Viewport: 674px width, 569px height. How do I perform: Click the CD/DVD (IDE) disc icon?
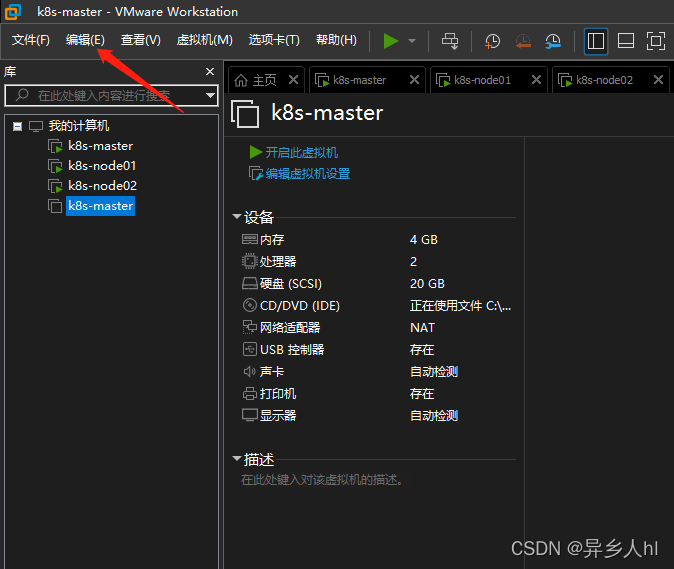click(x=250, y=305)
